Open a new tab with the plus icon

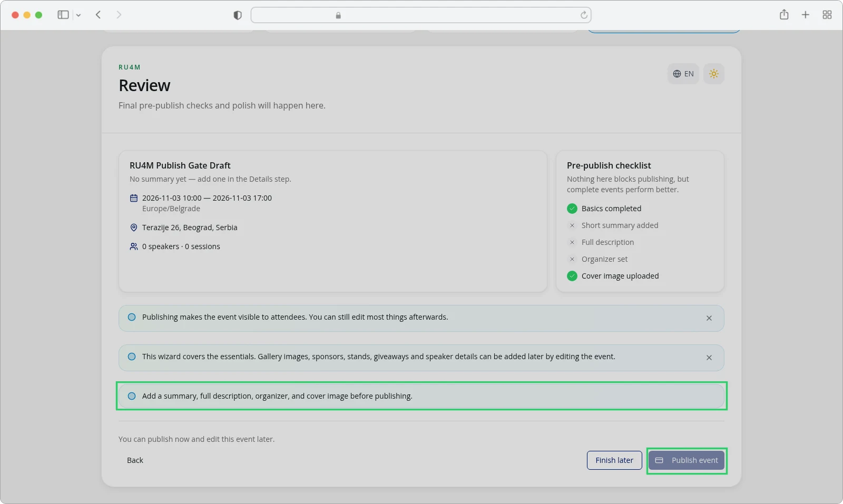click(805, 15)
